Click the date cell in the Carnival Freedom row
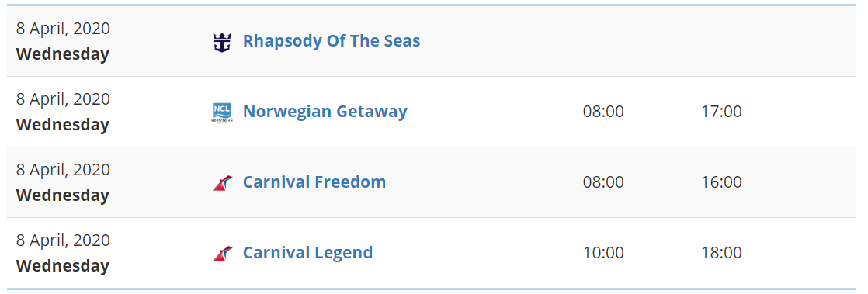The width and height of the screenshot is (868, 294). [63, 182]
